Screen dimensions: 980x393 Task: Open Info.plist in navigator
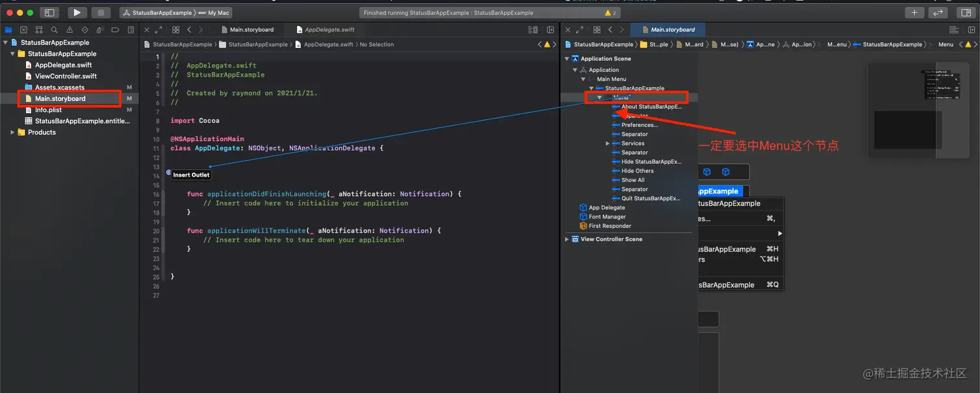[x=48, y=110]
